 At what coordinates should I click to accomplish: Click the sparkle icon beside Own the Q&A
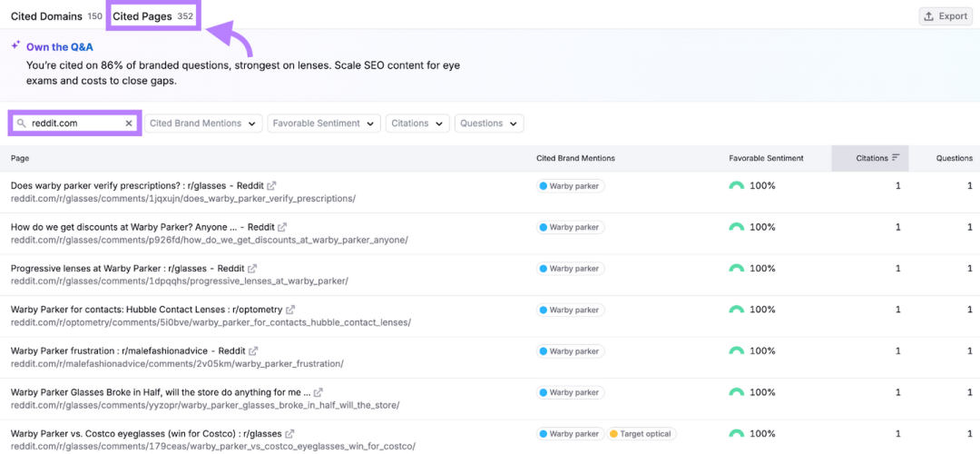(x=16, y=45)
